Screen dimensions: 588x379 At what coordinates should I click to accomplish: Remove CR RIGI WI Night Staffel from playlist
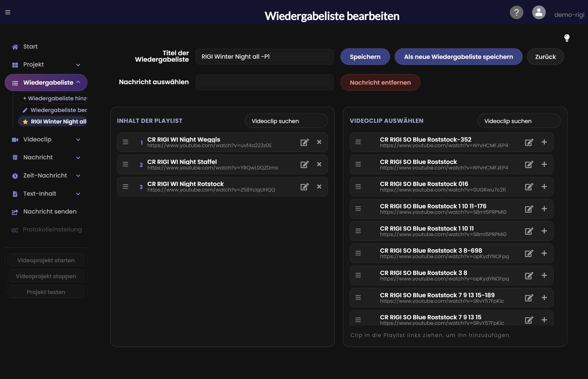(319, 164)
